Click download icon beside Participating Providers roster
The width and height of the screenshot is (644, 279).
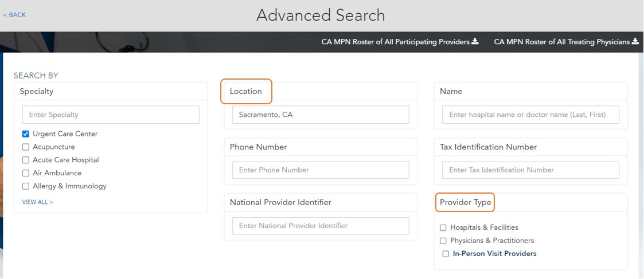coord(475,42)
